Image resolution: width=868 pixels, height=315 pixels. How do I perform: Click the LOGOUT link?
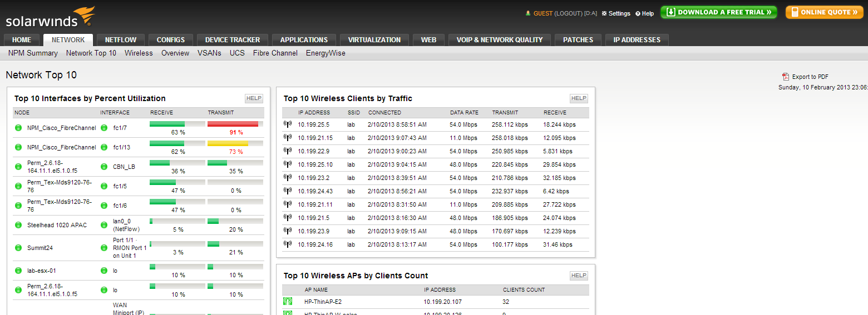[569, 13]
